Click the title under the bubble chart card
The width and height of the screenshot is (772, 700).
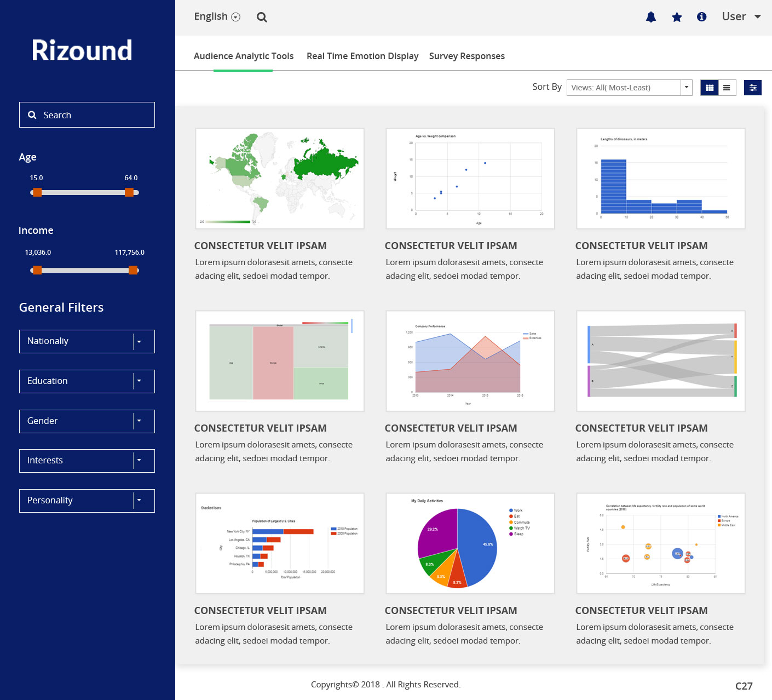coord(641,611)
